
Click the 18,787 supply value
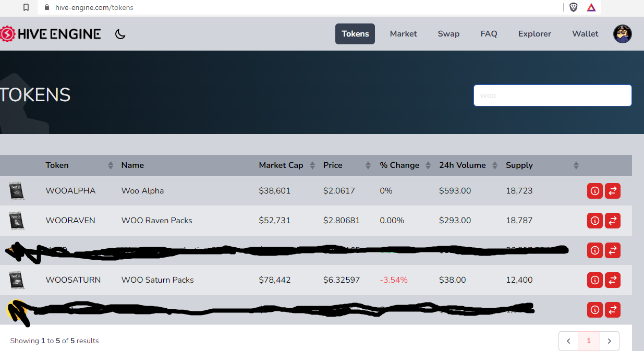point(519,221)
